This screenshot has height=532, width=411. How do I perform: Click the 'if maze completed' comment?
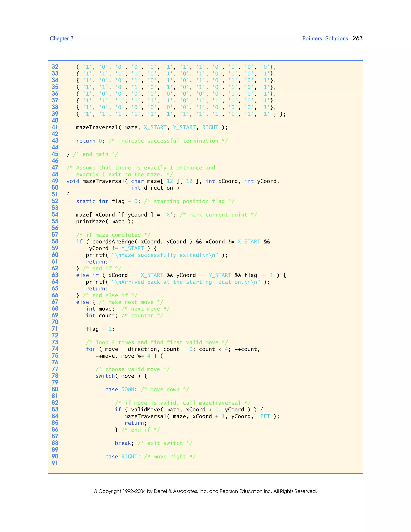click(113, 235)
